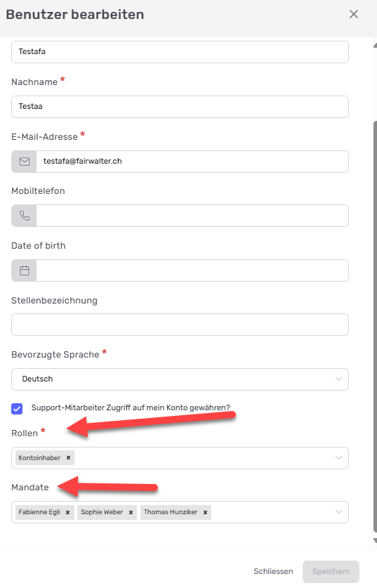The image size is (377, 588).
Task: Focus the Mobiltelefon input field
Action: click(x=192, y=216)
